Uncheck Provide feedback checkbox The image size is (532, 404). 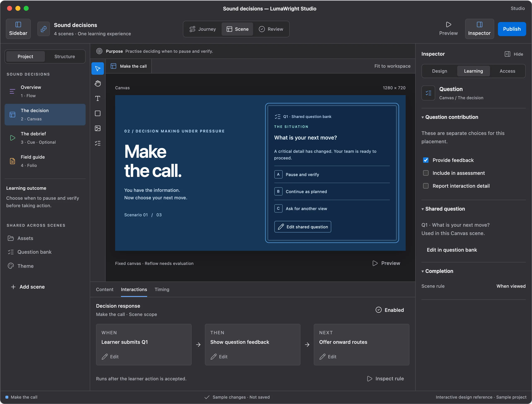[426, 160]
